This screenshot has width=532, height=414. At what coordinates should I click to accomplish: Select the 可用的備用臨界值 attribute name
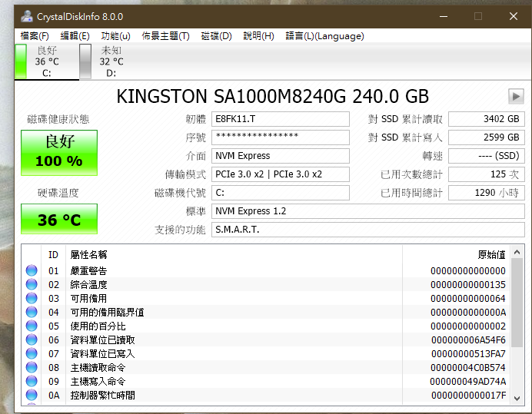pos(107,313)
